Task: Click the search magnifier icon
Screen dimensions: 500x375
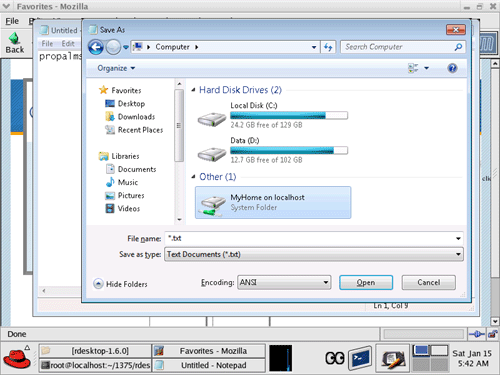Action: point(458,47)
